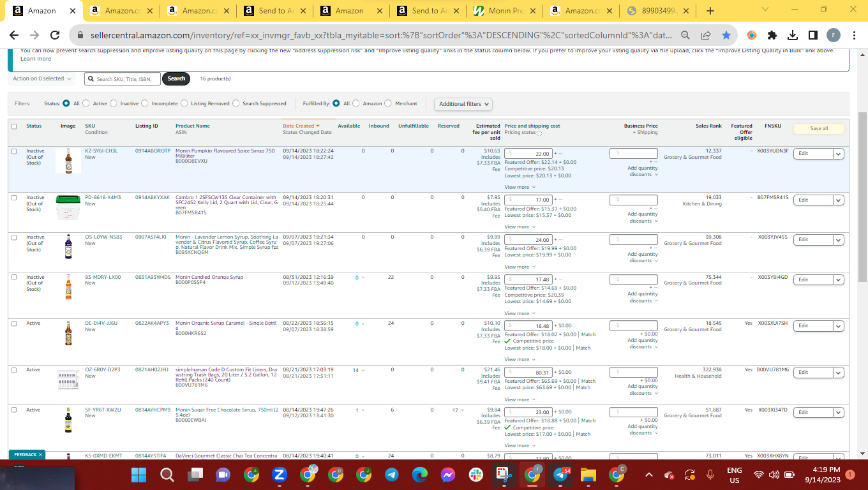Filter Fulfilled By Merchant
This screenshot has width=868, height=490.
tap(389, 103)
